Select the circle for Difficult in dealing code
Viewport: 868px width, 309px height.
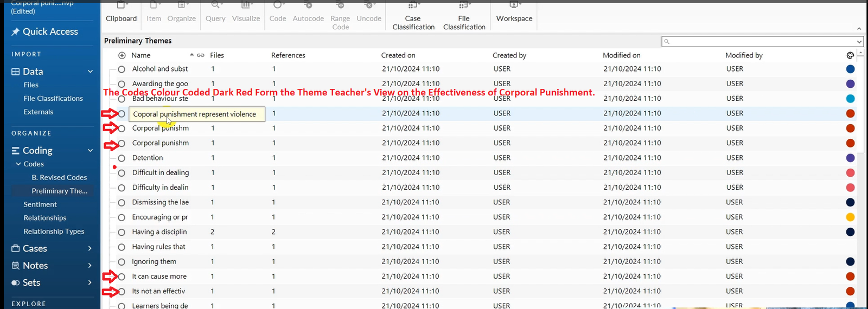122,173
